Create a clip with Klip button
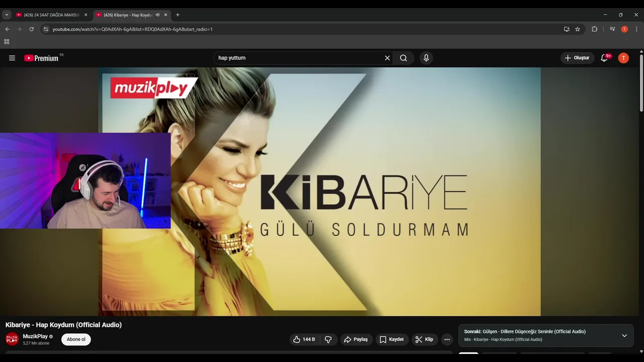 (x=424, y=339)
